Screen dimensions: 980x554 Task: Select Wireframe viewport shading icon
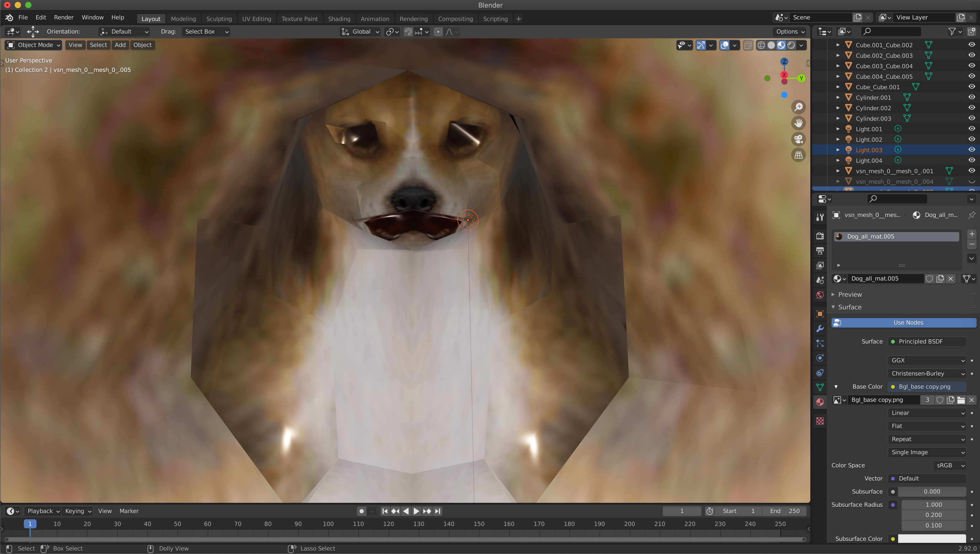coord(761,45)
